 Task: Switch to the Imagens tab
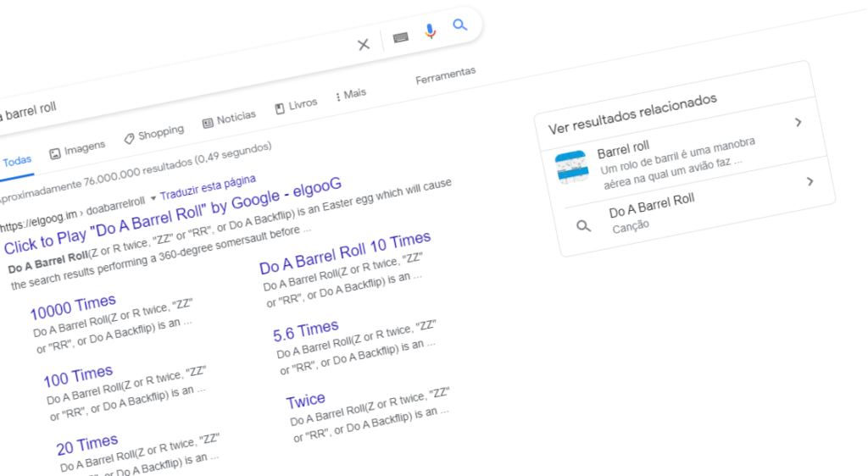click(77, 150)
